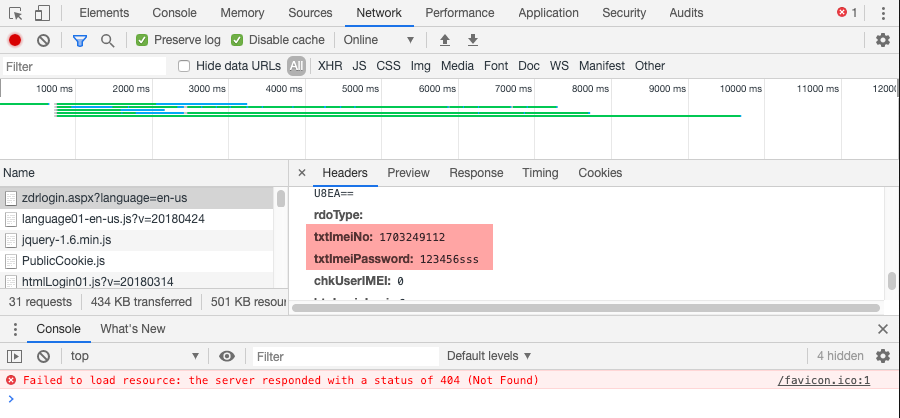
Task: Open the network search magnifier
Action: pos(107,40)
